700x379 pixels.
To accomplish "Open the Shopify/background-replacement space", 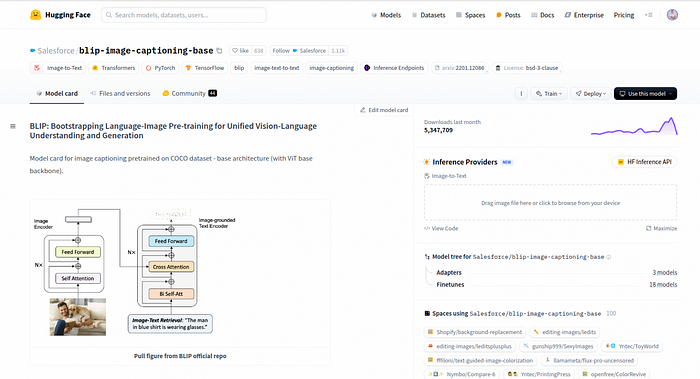I will point(475,332).
